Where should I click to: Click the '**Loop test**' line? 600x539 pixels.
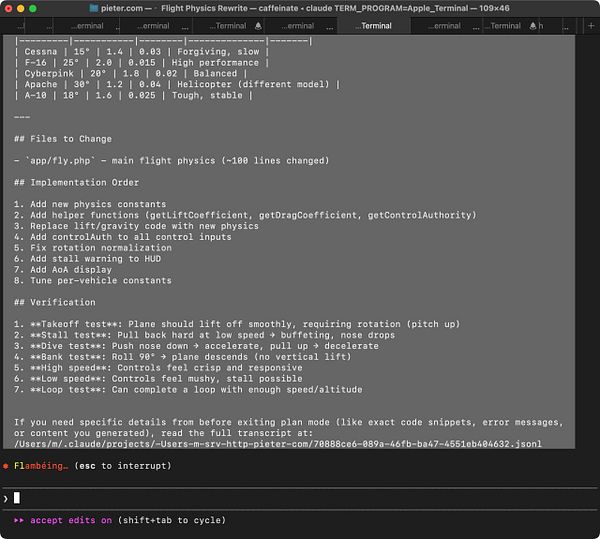pos(188,389)
